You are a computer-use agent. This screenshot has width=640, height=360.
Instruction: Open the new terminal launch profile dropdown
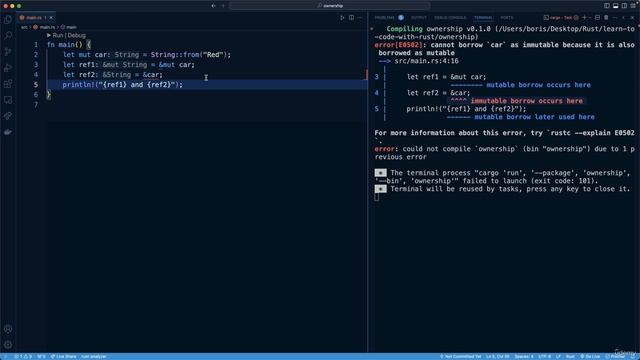tap(590, 18)
